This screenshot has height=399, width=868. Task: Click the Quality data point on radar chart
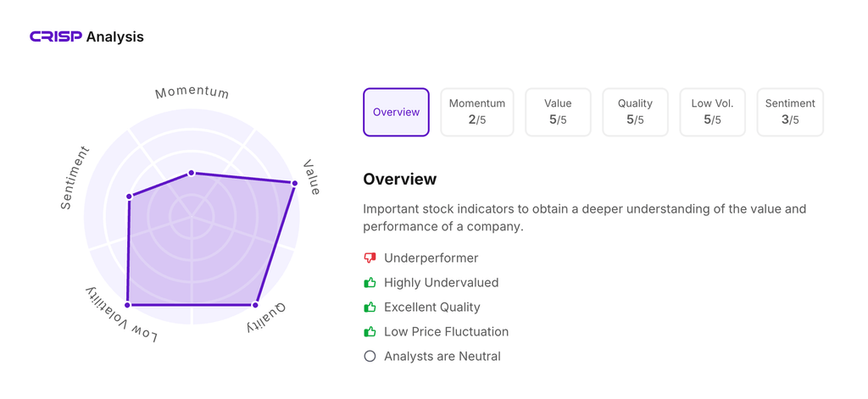click(x=255, y=305)
